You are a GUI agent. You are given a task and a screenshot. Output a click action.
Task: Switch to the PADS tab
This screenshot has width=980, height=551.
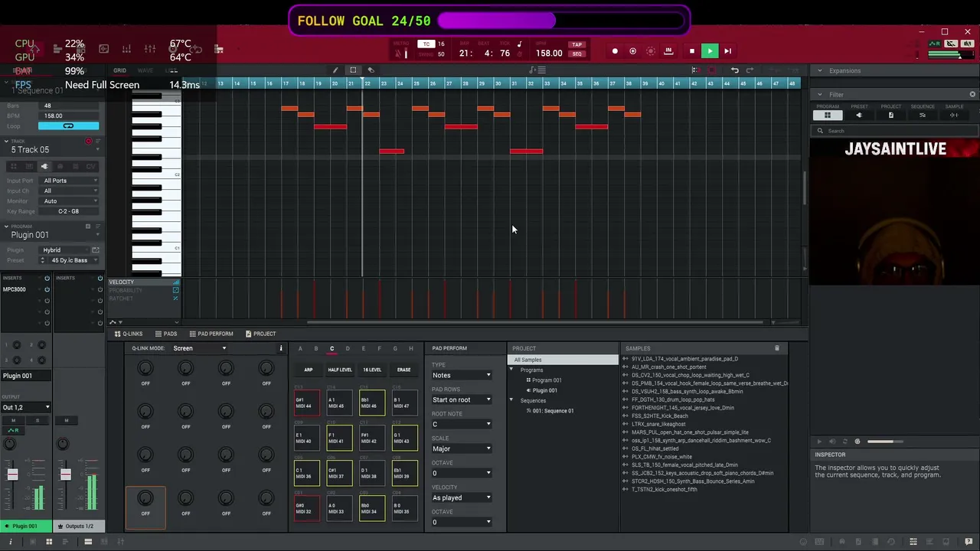166,334
